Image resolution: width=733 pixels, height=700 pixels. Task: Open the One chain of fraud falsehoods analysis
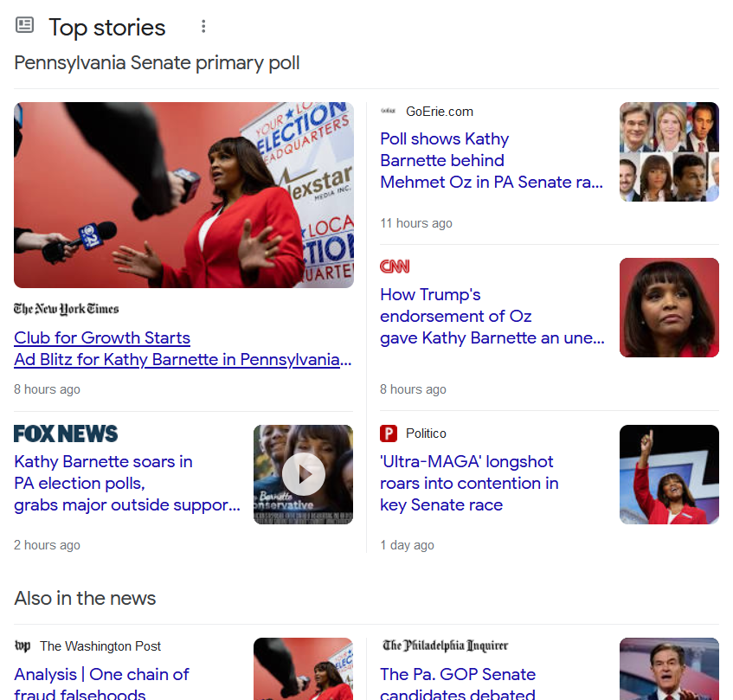pyautogui.click(x=101, y=682)
